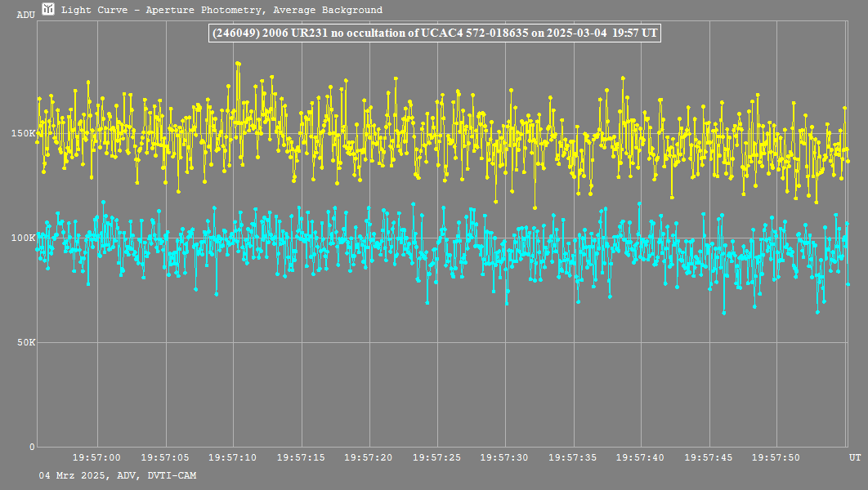
Task: Click the 19:57:50 time axis marker
Action: point(776,458)
